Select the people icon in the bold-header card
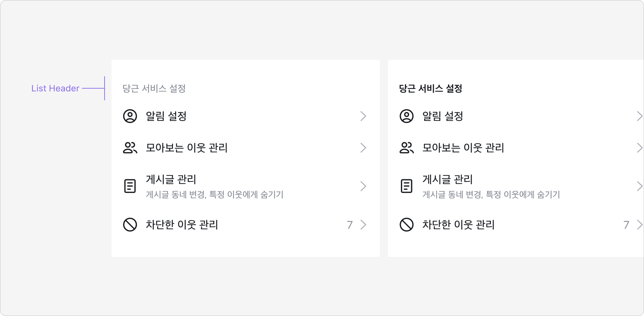The height and width of the screenshot is (316, 644). [x=406, y=148]
